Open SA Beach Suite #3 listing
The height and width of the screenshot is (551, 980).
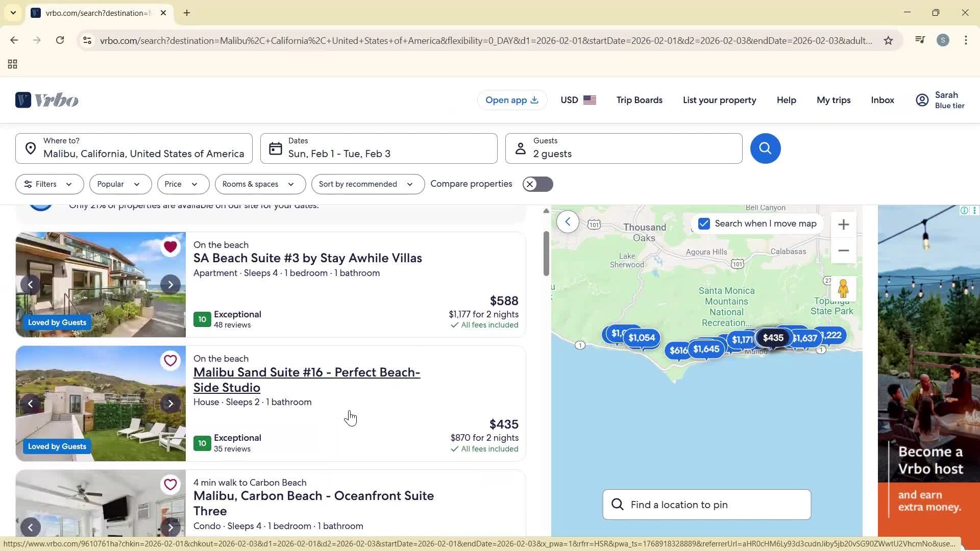(307, 258)
